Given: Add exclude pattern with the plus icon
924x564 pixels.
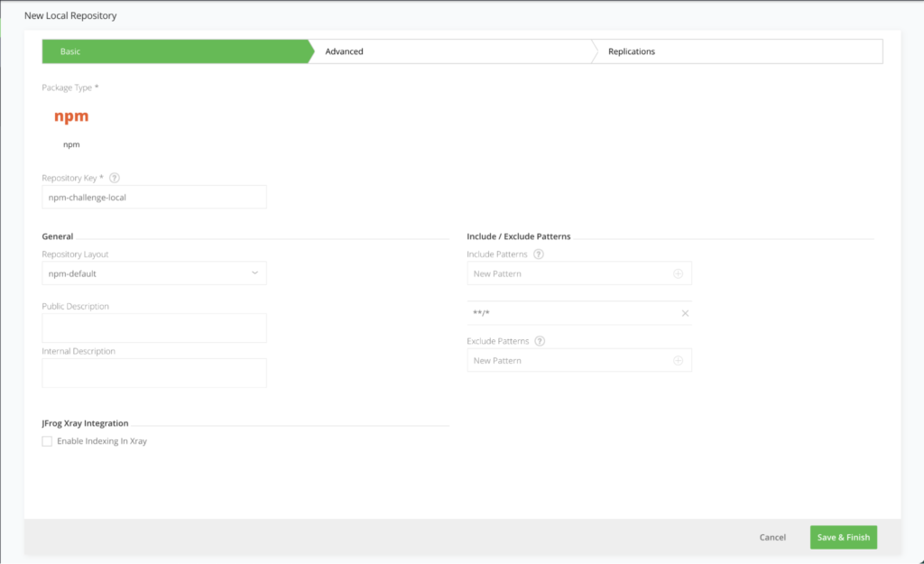Looking at the screenshot, I should pyautogui.click(x=679, y=361).
